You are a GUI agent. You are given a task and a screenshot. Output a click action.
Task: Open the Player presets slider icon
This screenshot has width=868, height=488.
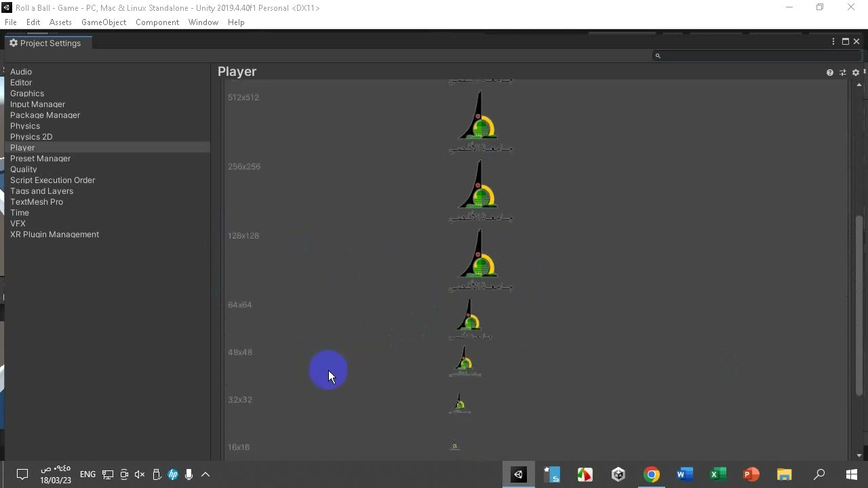[843, 73]
